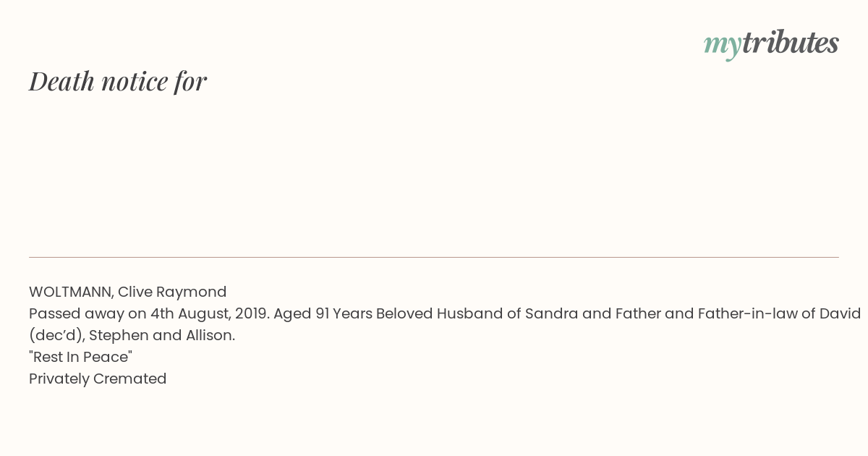
Task: Select the surname WOLTMANN
Action: (x=71, y=292)
